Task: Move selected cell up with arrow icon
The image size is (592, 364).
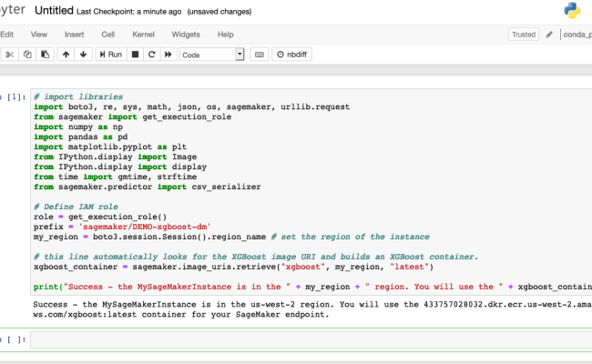Action: click(66, 55)
